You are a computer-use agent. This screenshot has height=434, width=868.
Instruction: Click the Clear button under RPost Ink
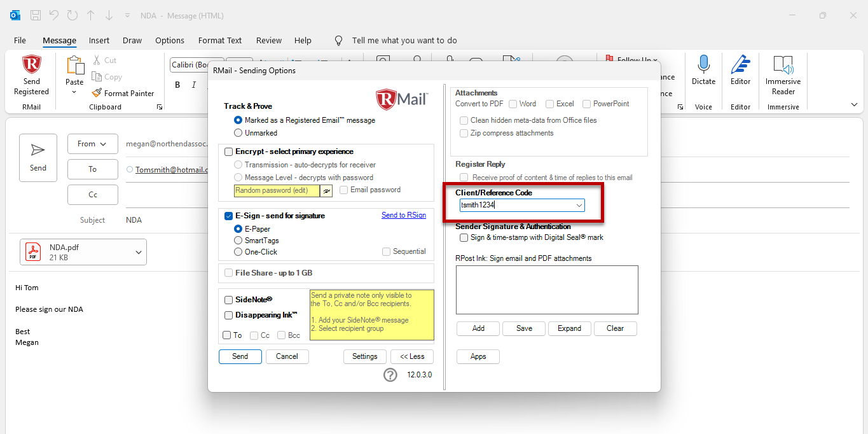pyautogui.click(x=616, y=328)
